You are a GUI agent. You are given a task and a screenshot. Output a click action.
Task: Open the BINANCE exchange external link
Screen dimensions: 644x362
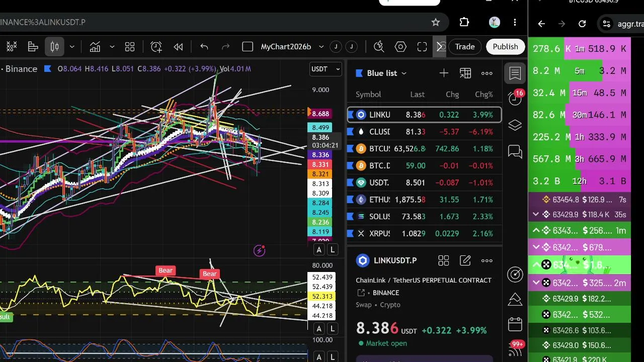click(x=361, y=293)
